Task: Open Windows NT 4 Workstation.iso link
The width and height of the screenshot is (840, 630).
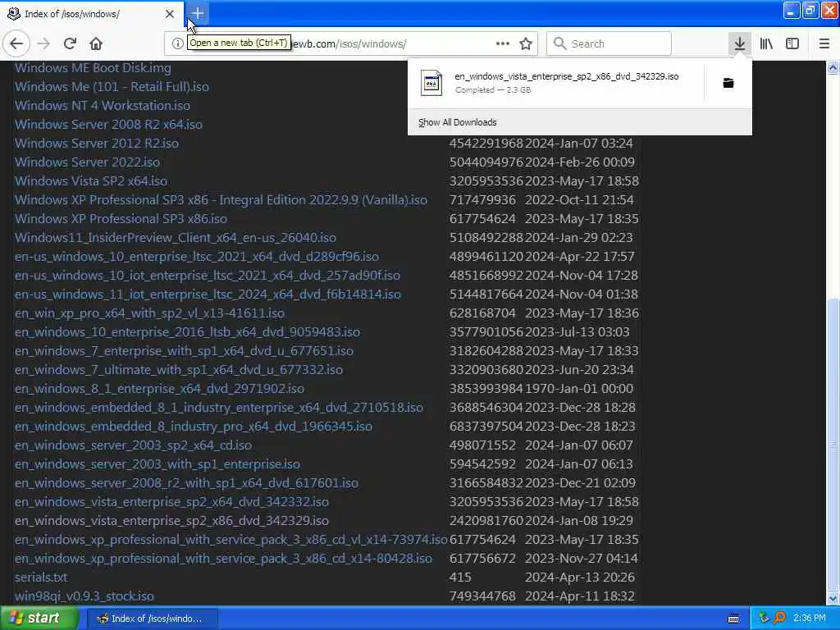Action: [x=102, y=106]
